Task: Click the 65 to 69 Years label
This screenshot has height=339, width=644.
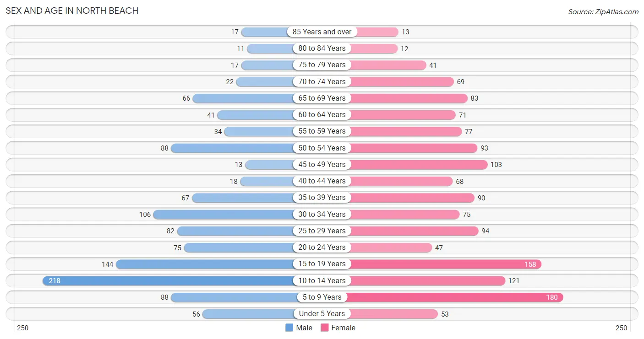Action: pos(322,98)
